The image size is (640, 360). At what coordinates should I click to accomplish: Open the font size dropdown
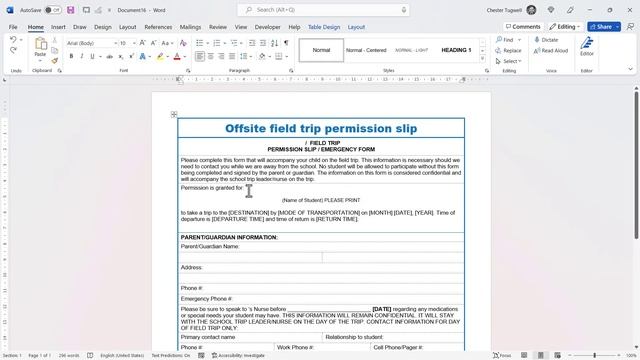(134, 43)
